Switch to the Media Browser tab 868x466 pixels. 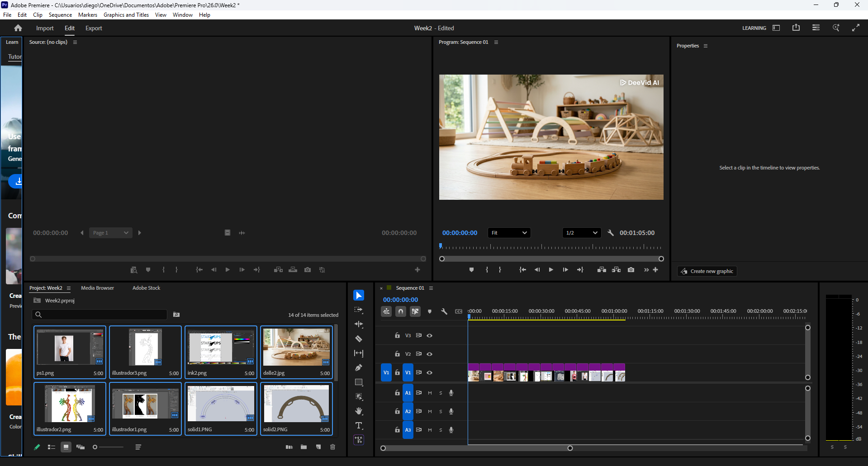pos(97,287)
